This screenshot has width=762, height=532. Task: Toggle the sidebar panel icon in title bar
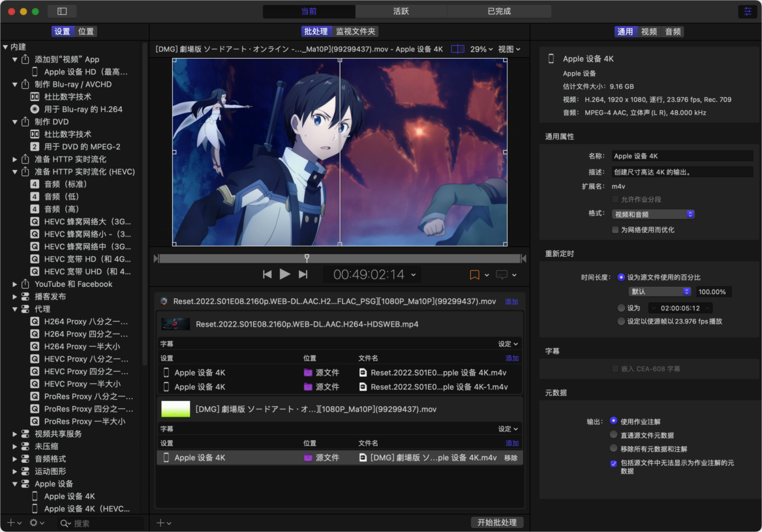coord(62,11)
